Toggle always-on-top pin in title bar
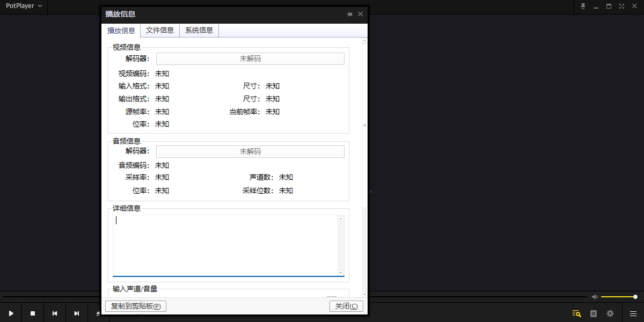This screenshot has width=644, height=322. pyautogui.click(x=583, y=6)
